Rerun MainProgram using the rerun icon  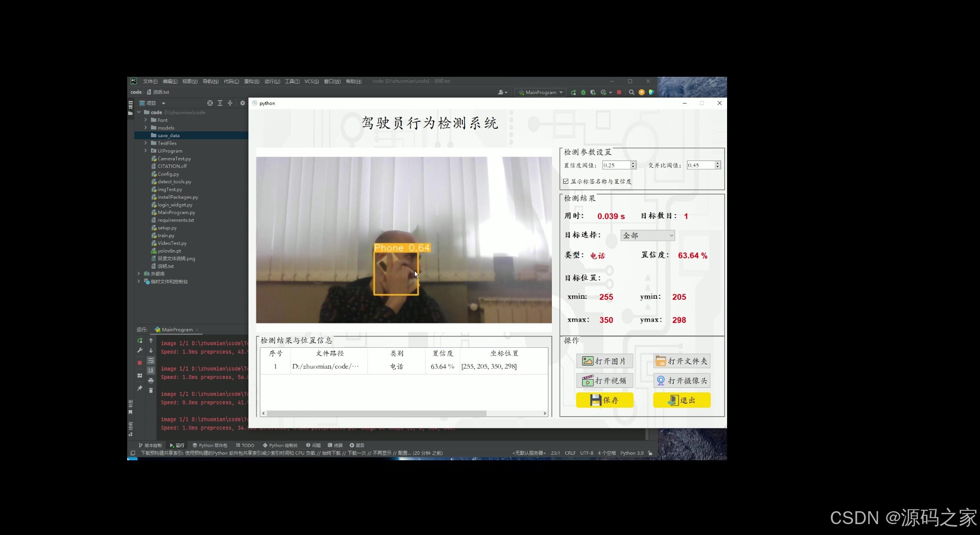point(140,340)
